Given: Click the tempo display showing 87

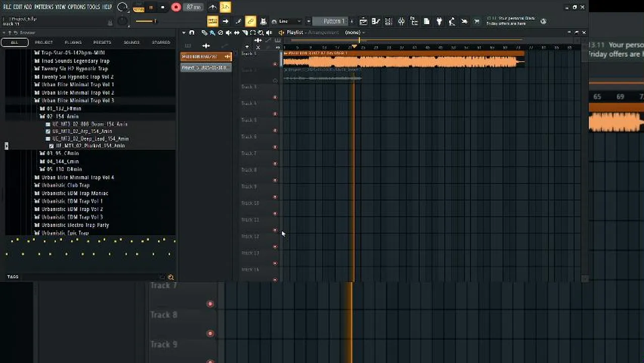Looking at the screenshot, I should coord(194,7).
